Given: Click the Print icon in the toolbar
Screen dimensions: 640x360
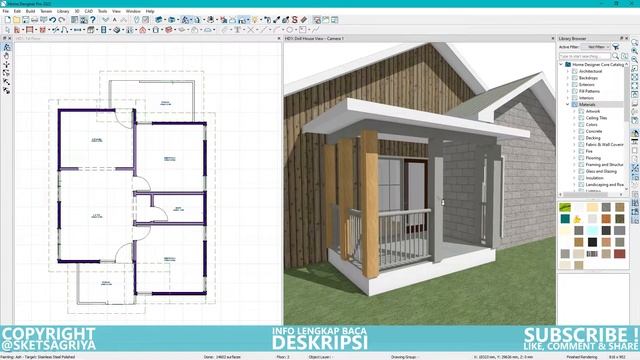Looking at the screenshot, I should coord(34,20).
